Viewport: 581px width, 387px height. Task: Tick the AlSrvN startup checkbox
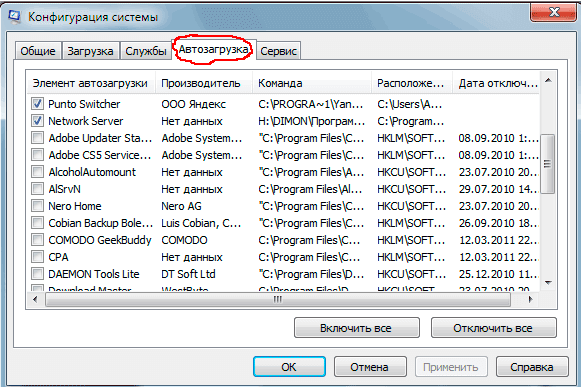click(37, 189)
